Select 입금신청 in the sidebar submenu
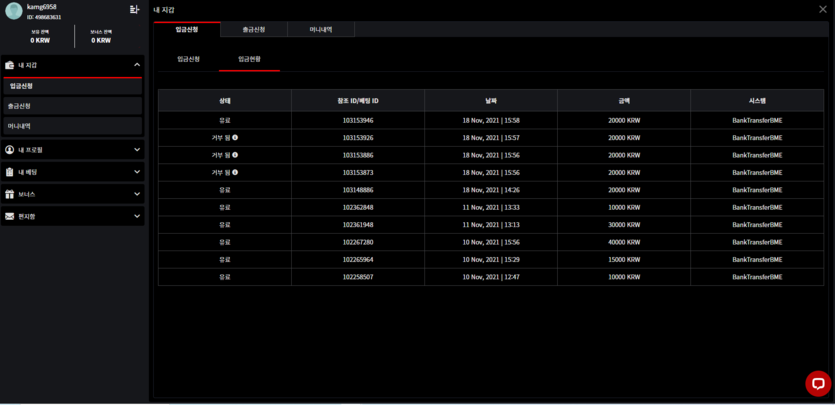This screenshot has width=835, height=405. coord(72,86)
